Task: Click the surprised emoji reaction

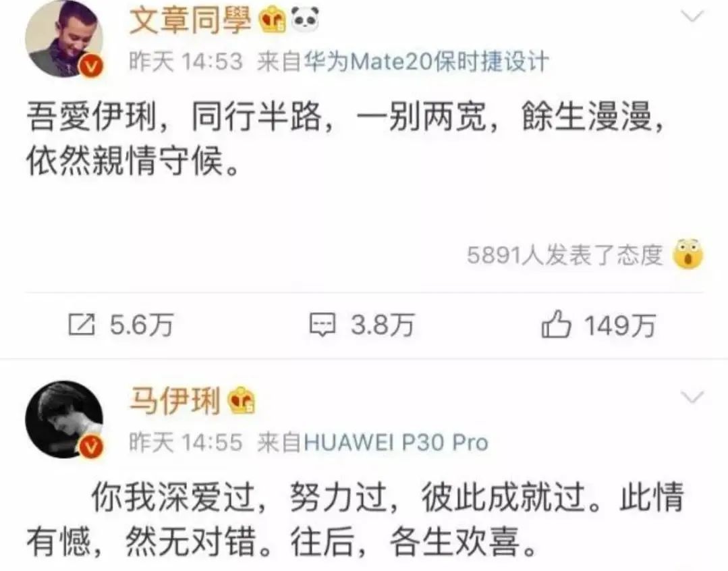Action: (x=689, y=254)
